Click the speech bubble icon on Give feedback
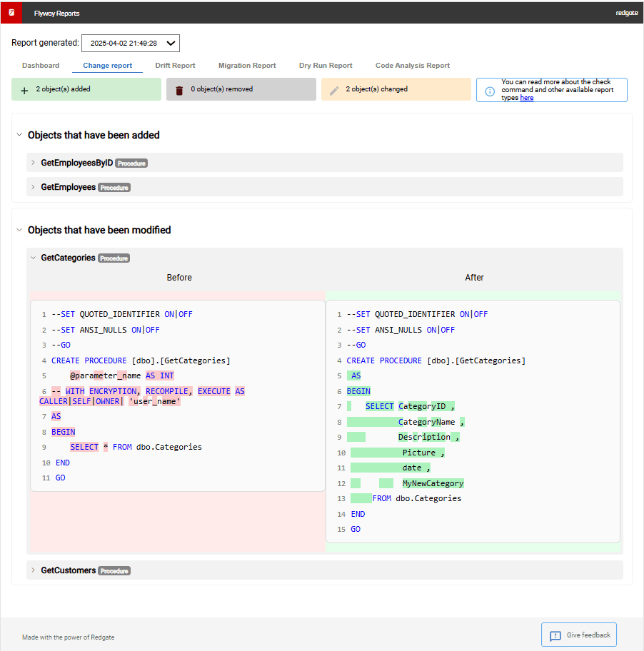The width and height of the screenshot is (644, 651). (555, 635)
